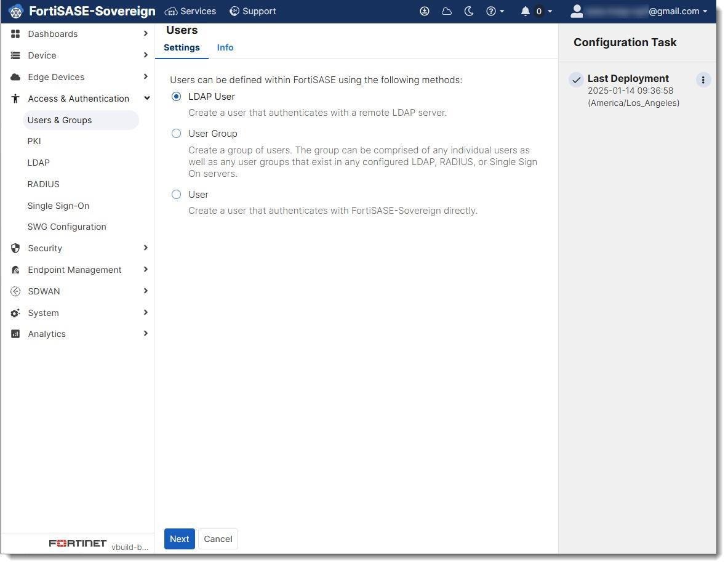728x566 pixels.
Task: Open the SWG Configuration menu item
Action: pos(67,227)
